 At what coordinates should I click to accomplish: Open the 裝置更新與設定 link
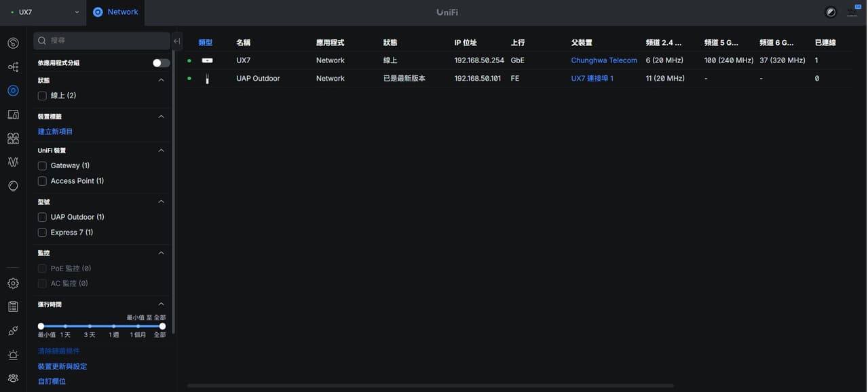(x=62, y=366)
